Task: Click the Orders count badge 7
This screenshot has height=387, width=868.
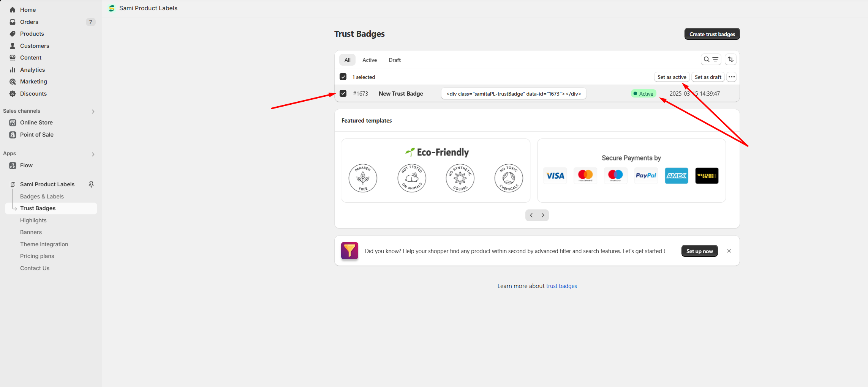Action: tap(90, 22)
